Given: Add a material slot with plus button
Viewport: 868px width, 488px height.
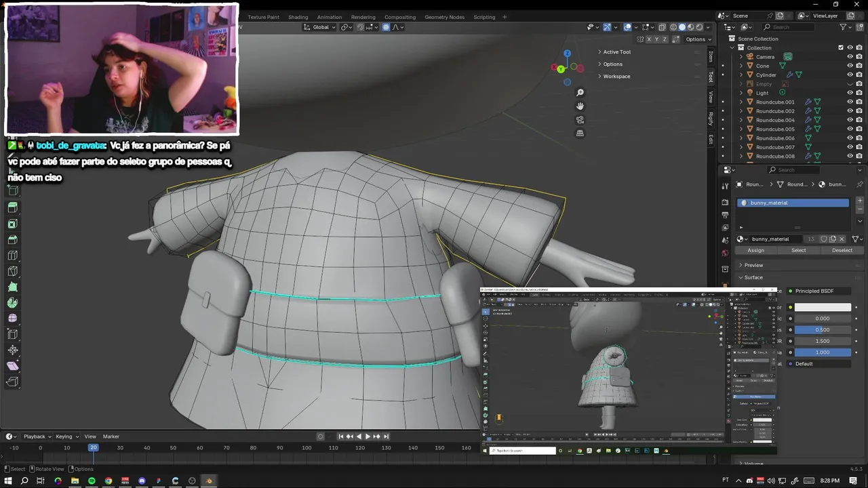Looking at the screenshot, I should (x=860, y=202).
